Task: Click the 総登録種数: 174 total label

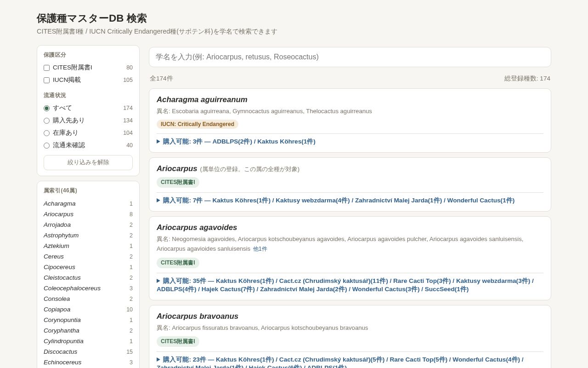Action: [x=527, y=79]
